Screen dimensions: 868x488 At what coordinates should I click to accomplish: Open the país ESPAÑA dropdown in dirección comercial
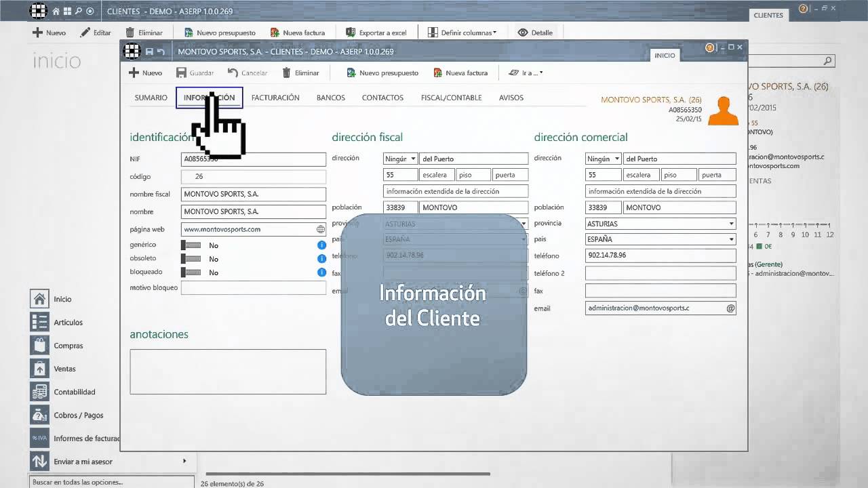(660, 239)
